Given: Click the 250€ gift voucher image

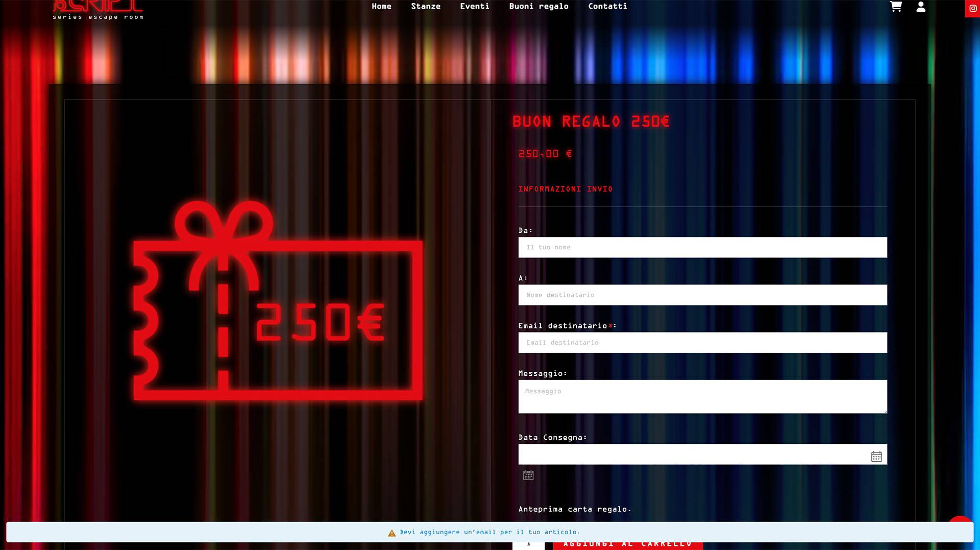Looking at the screenshot, I should tap(278, 300).
